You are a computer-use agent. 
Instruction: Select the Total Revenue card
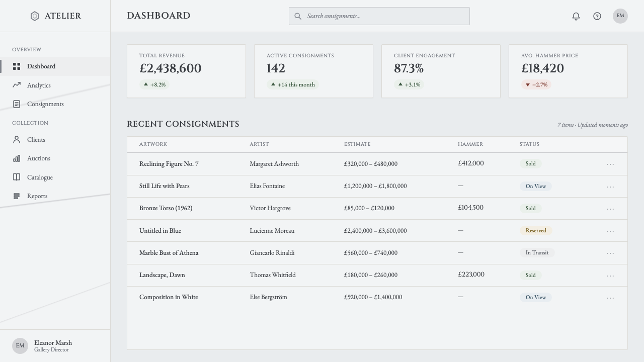coord(186,71)
